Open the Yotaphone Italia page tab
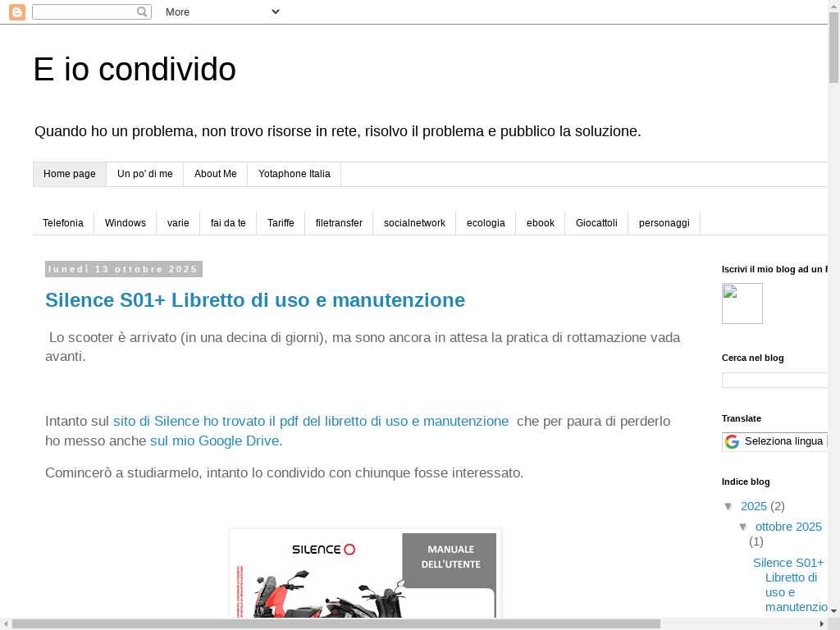This screenshot has width=840, height=630. 294,174
